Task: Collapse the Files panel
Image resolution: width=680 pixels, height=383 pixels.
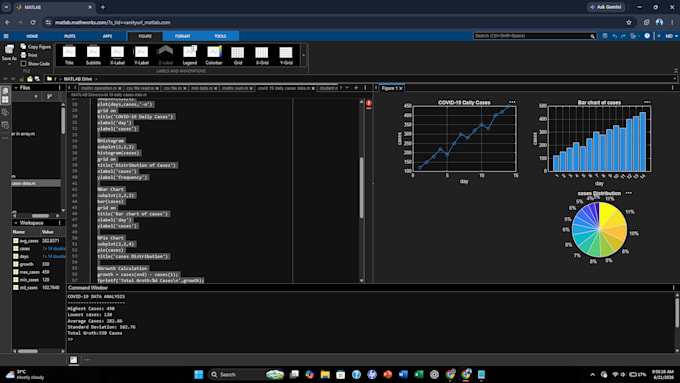Action: tap(16, 88)
